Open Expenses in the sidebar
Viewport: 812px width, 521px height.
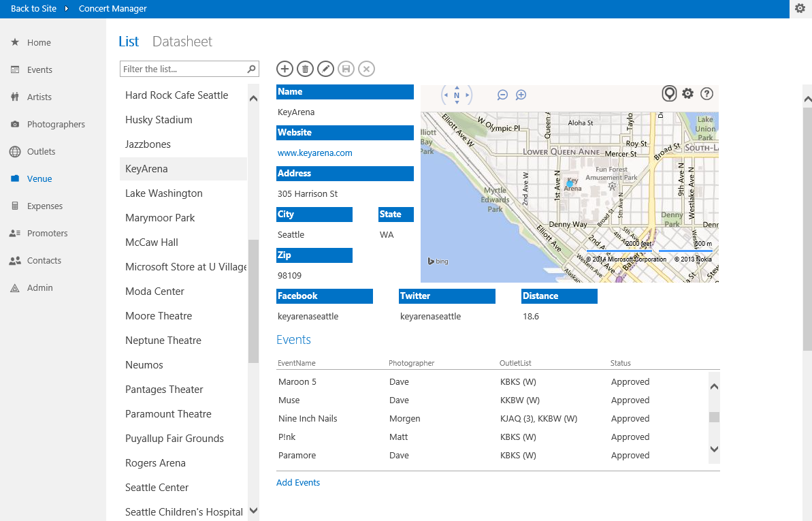(x=45, y=206)
